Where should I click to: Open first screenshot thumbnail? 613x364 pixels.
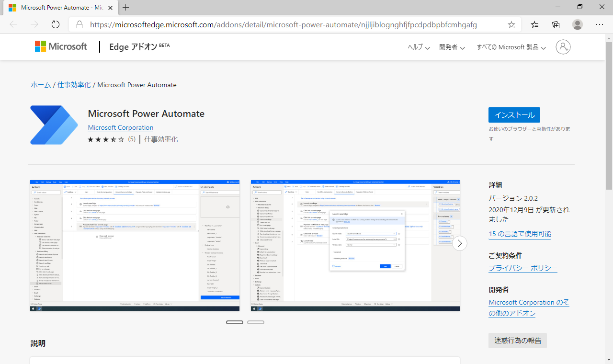[x=135, y=246]
